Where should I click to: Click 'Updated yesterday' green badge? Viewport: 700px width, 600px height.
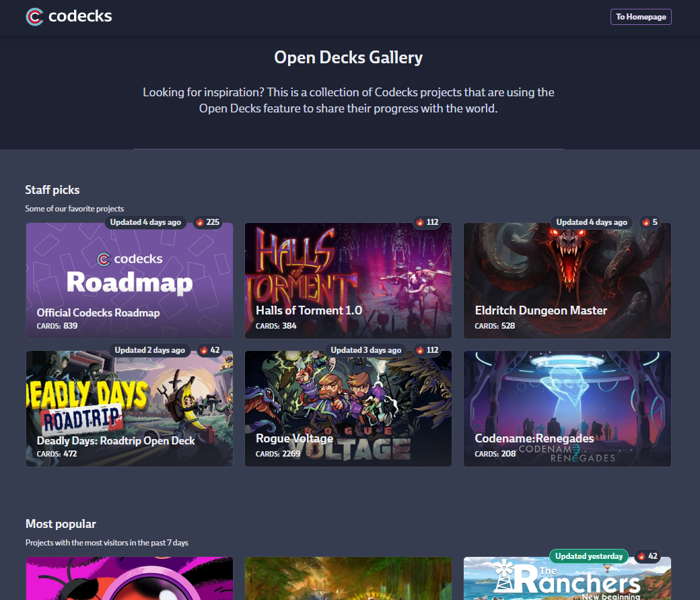coord(589,556)
